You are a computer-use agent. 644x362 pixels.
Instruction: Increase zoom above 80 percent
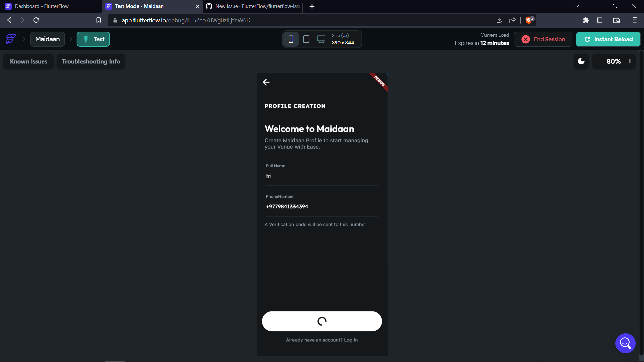click(x=630, y=61)
